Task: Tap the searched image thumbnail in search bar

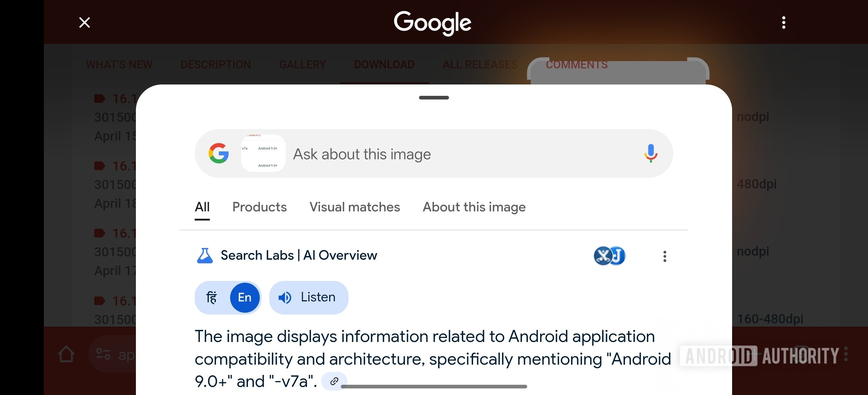Action: [x=263, y=153]
